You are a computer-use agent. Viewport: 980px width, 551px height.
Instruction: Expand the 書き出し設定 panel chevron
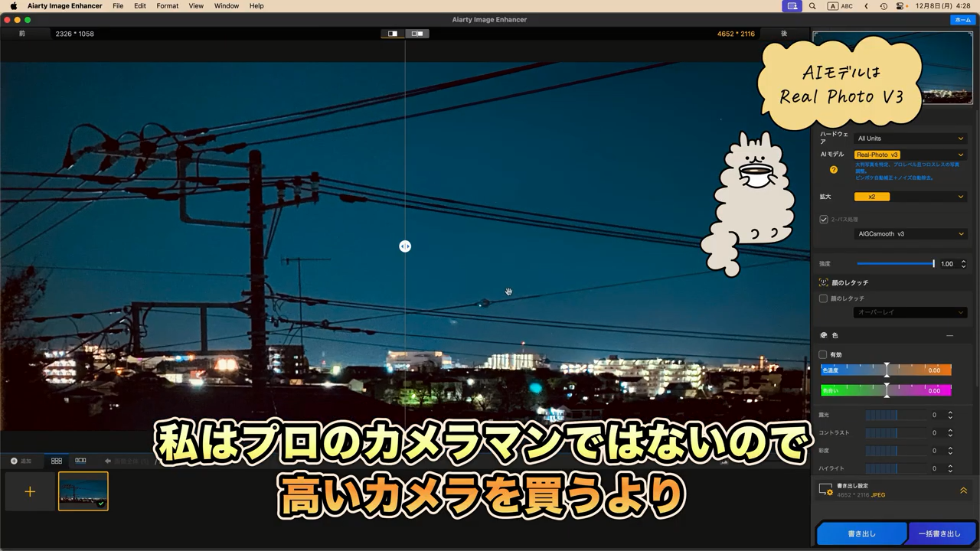coord(963,491)
